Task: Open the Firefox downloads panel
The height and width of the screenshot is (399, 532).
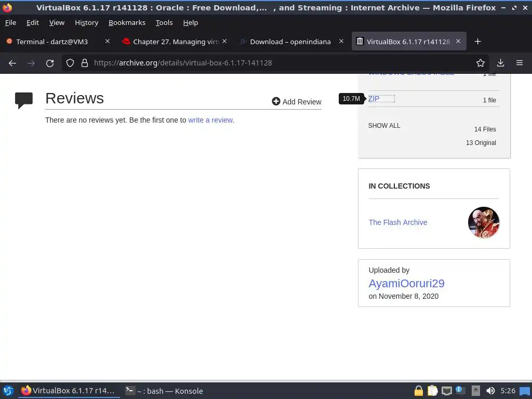Action: [x=500, y=63]
